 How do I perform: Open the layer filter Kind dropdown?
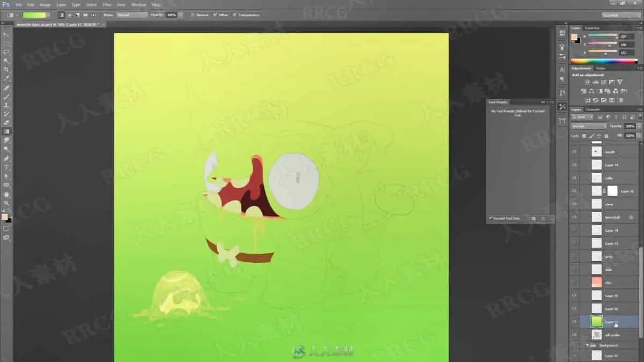coord(582,117)
